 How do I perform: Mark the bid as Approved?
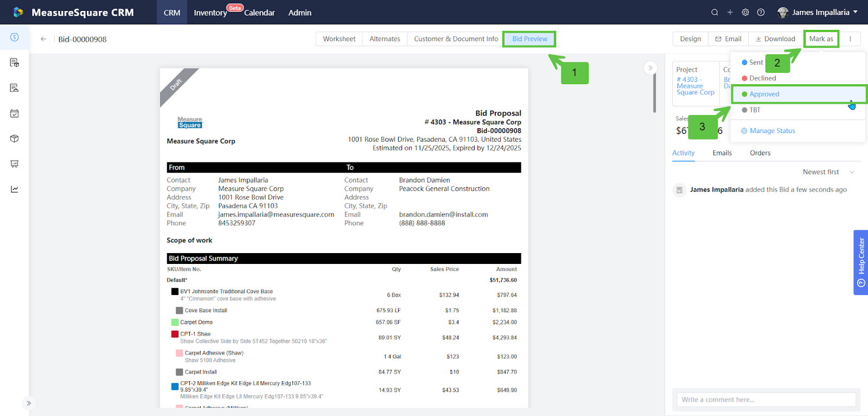[798, 94]
